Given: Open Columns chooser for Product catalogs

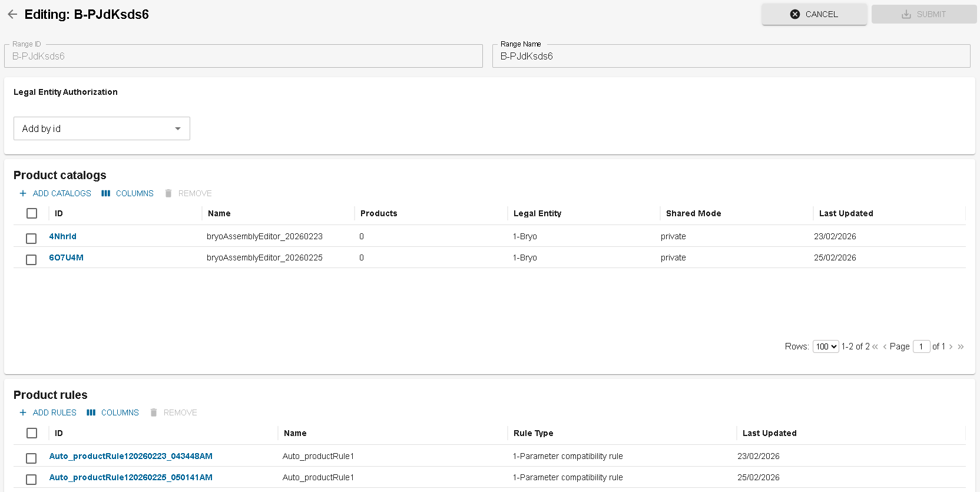Looking at the screenshot, I should point(127,193).
